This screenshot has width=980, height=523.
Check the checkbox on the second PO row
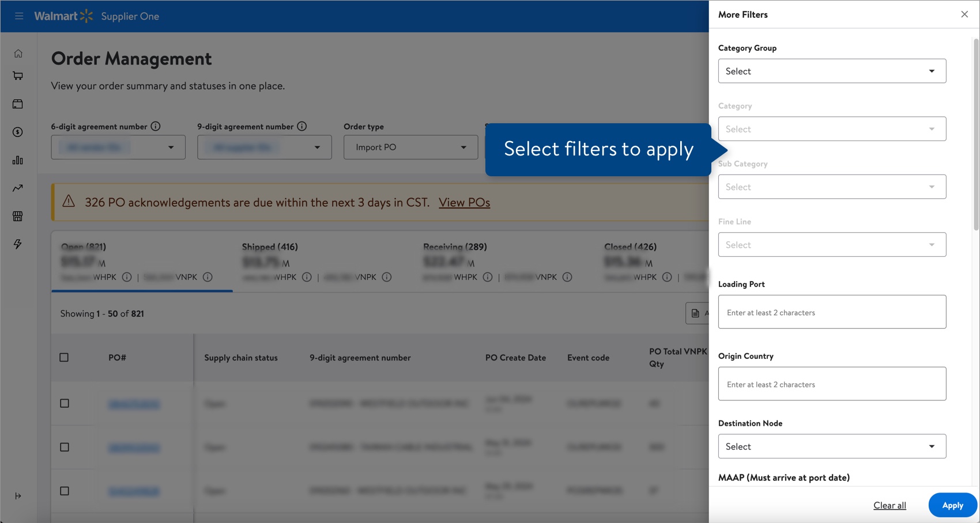pyautogui.click(x=64, y=447)
